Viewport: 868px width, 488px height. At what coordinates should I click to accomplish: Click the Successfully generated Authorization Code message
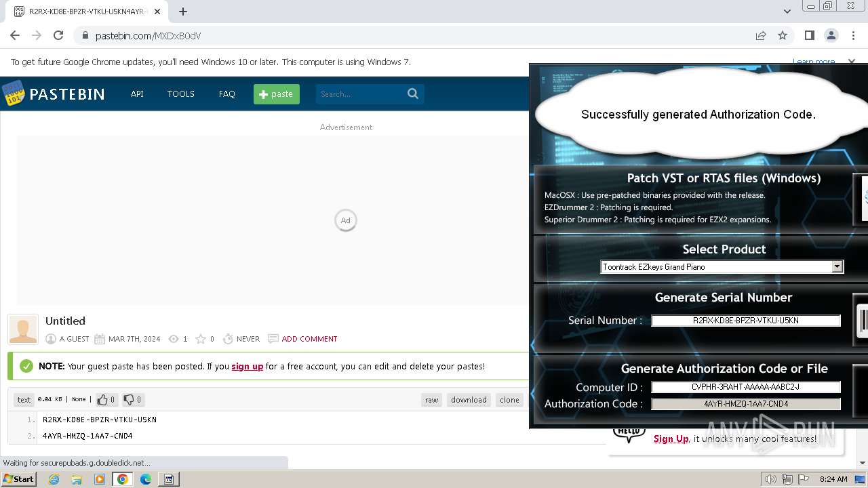(698, 115)
